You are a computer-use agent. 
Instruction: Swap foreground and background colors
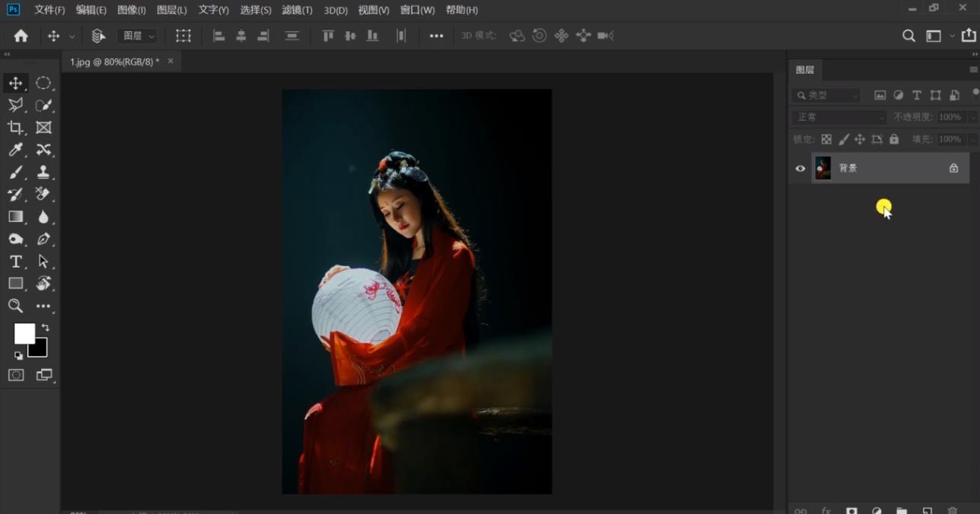[45, 328]
